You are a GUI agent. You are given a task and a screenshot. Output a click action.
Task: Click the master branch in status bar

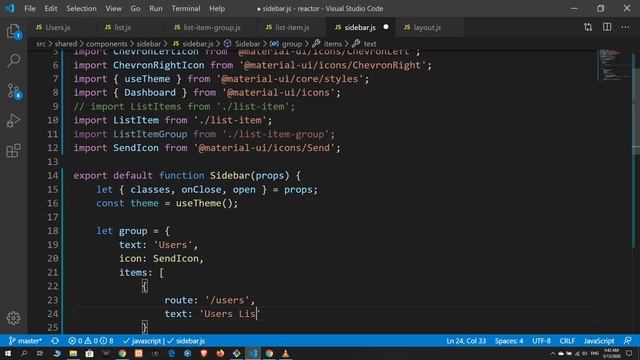(25, 341)
